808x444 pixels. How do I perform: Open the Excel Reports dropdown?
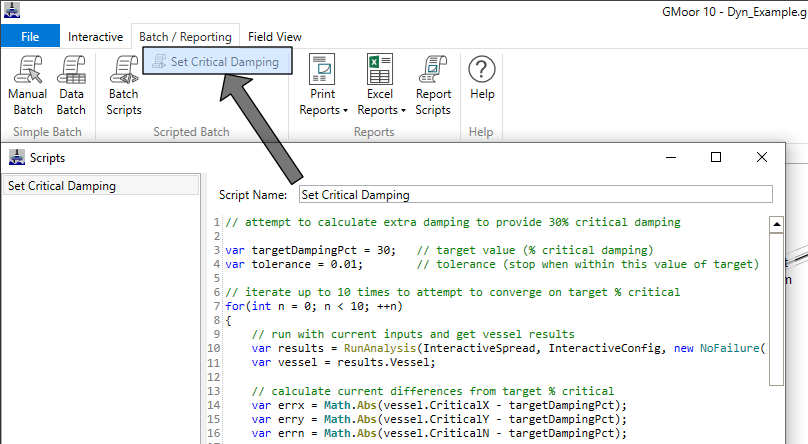(381, 86)
